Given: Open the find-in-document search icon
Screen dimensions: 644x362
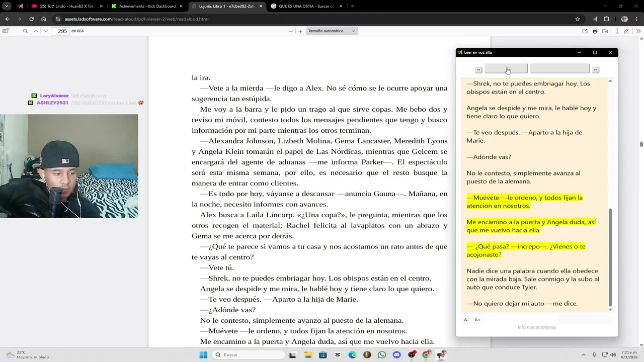Looking at the screenshot, I should coord(25,31).
